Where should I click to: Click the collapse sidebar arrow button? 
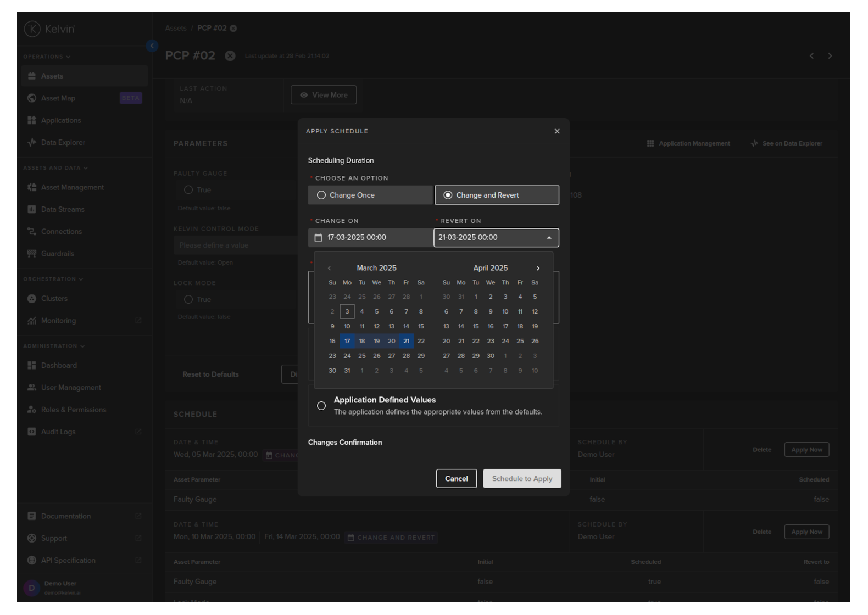(152, 46)
